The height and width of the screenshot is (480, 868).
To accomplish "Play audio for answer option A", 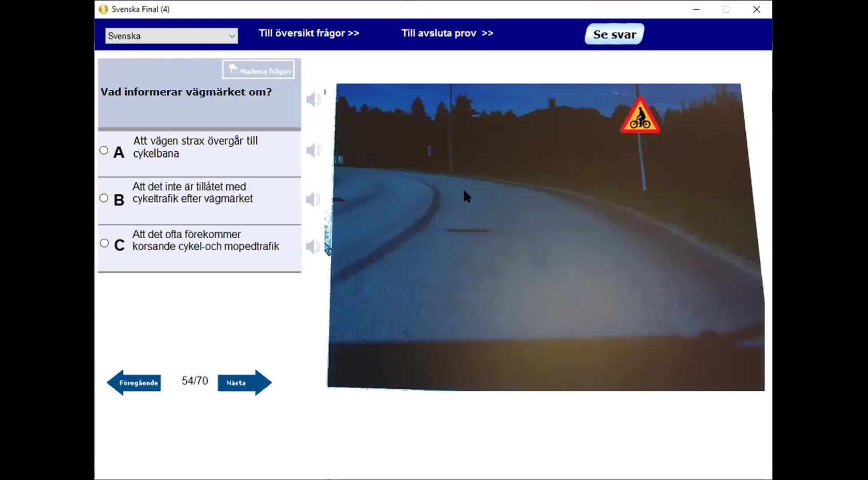I will tap(313, 150).
